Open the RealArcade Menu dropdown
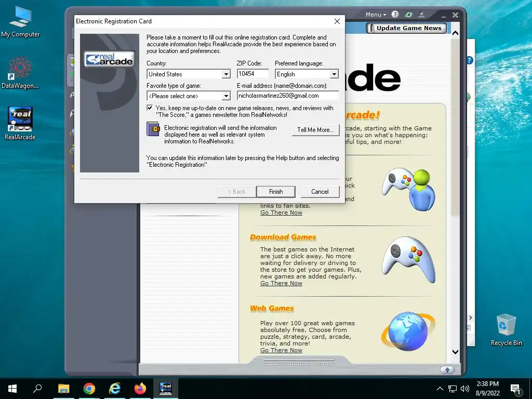 click(376, 15)
